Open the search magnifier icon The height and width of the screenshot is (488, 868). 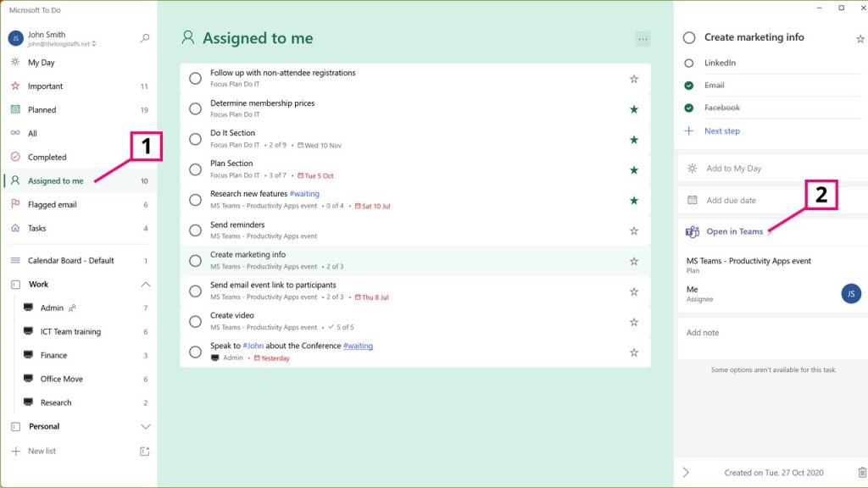(x=144, y=38)
